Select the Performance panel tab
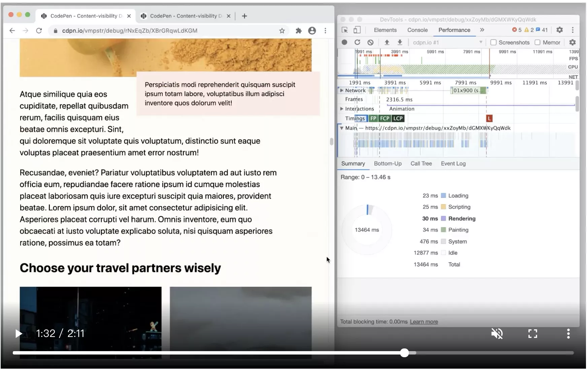588x370 pixels. point(454,30)
